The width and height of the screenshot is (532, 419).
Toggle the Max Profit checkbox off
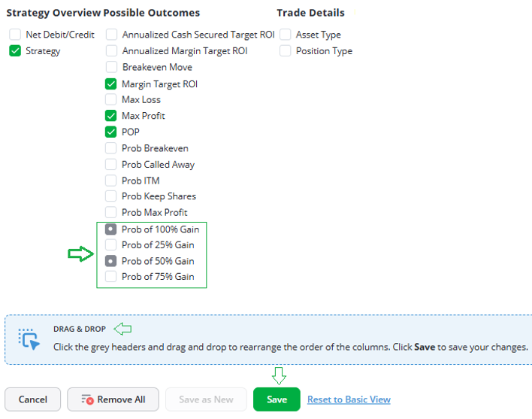tap(111, 115)
